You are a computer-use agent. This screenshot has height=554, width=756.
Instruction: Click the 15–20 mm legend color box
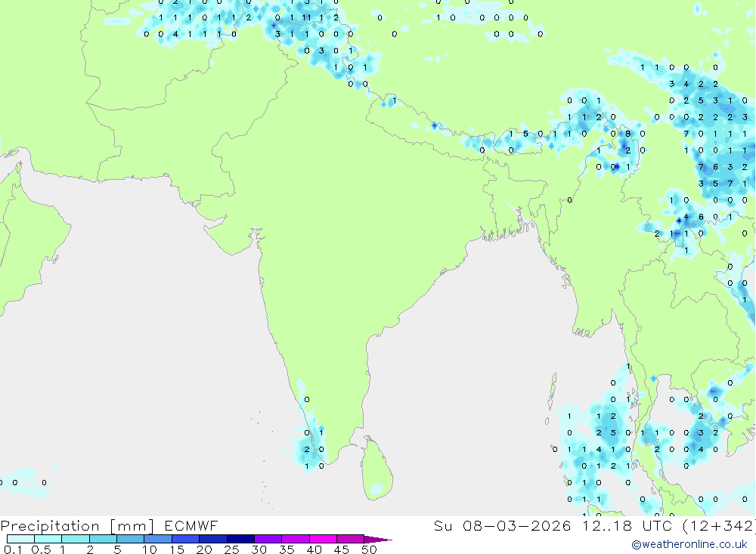pos(185,539)
